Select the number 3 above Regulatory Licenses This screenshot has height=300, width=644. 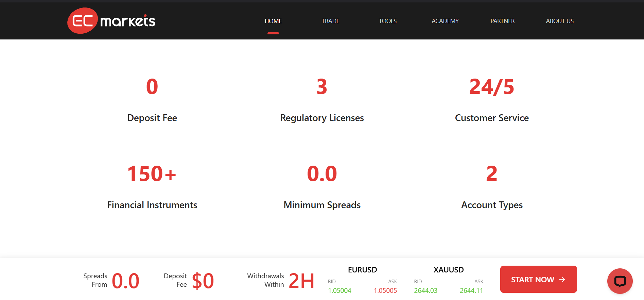click(322, 87)
